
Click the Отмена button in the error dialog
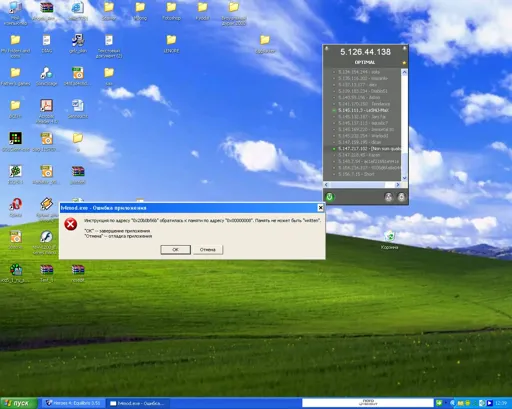pos(207,250)
